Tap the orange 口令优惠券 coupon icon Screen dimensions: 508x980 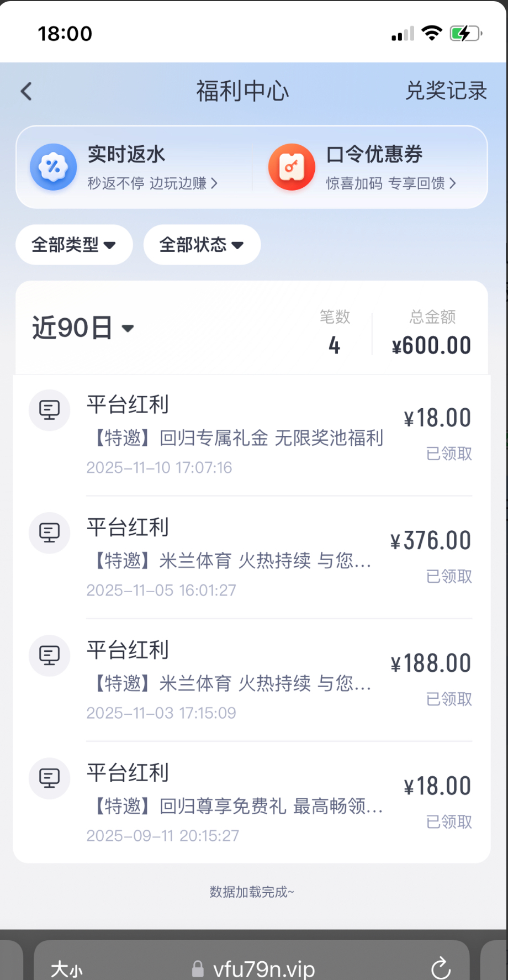[292, 167]
